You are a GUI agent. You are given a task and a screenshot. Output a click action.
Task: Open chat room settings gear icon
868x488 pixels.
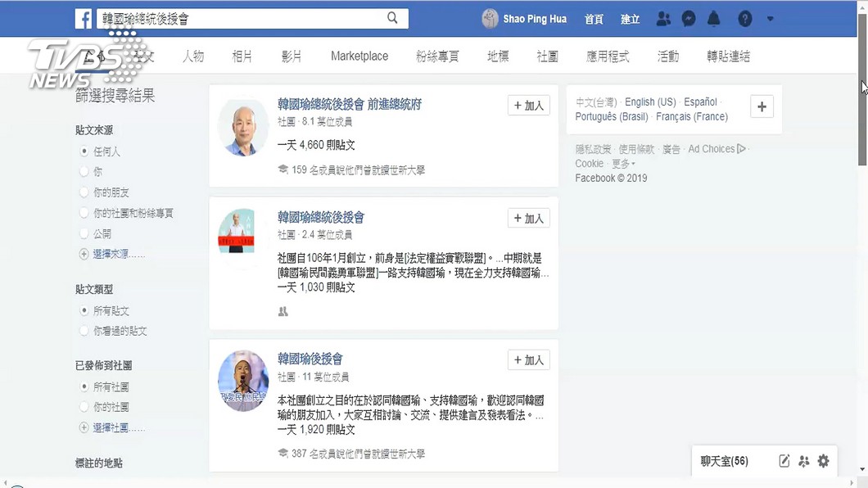tap(824, 461)
